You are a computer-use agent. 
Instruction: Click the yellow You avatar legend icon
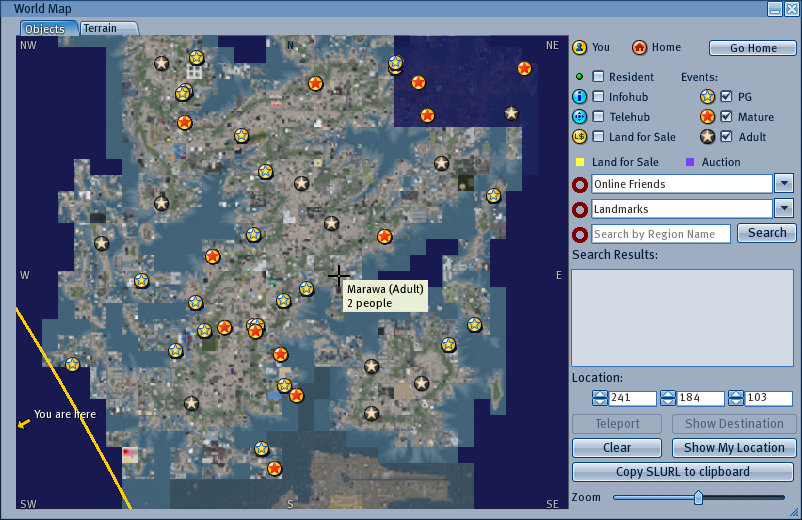580,48
